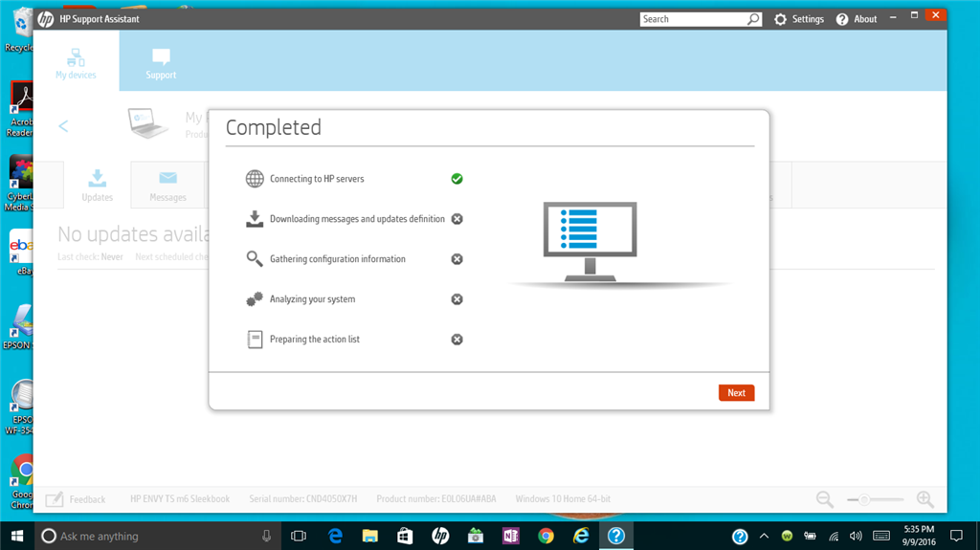The image size is (980, 550).
Task: Click the magnifier search icon
Action: 754,19
